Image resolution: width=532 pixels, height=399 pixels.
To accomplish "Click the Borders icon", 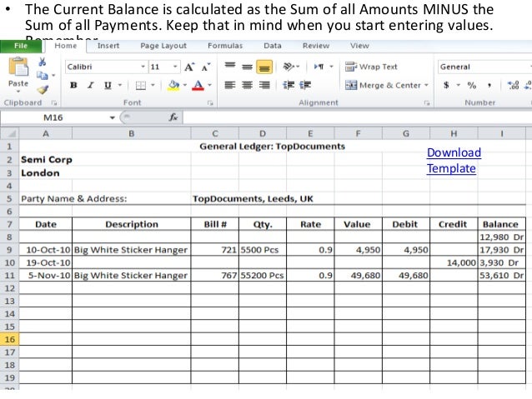I will [x=140, y=86].
